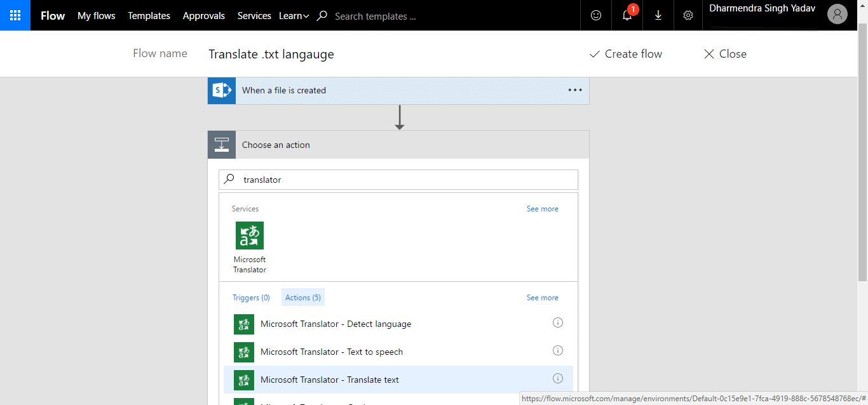The width and height of the screenshot is (868, 405).
Task: Click the Choose an action step icon
Action: 222,145
